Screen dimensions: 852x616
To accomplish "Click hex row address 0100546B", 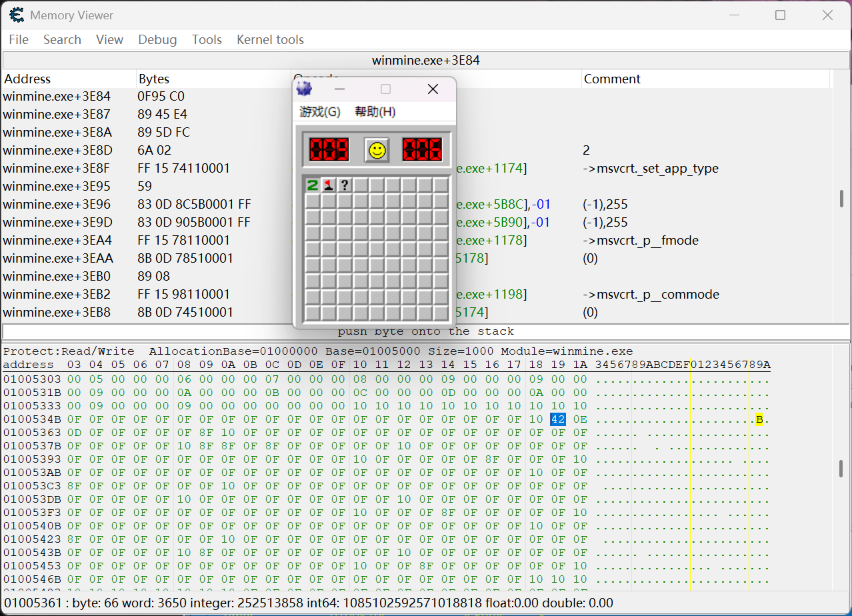I will point(32,579).
